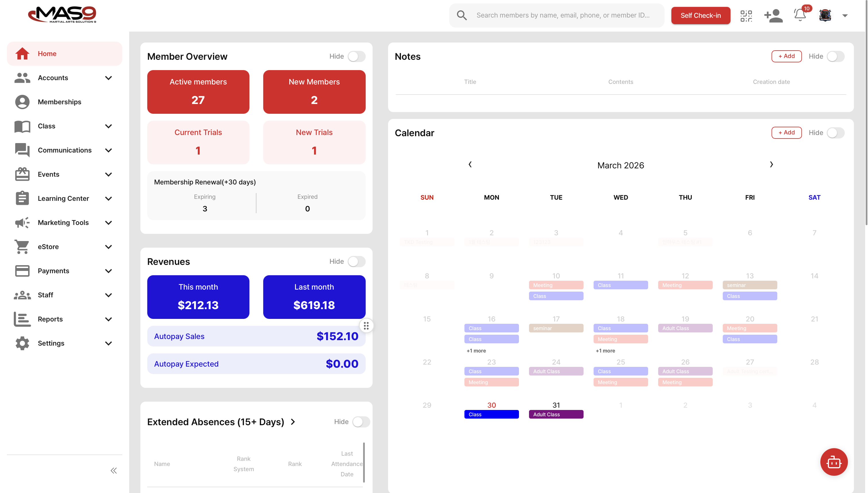Open Memberships in the sidebar
The width and height of the screenshot is (868, 493).
point(59,102)
